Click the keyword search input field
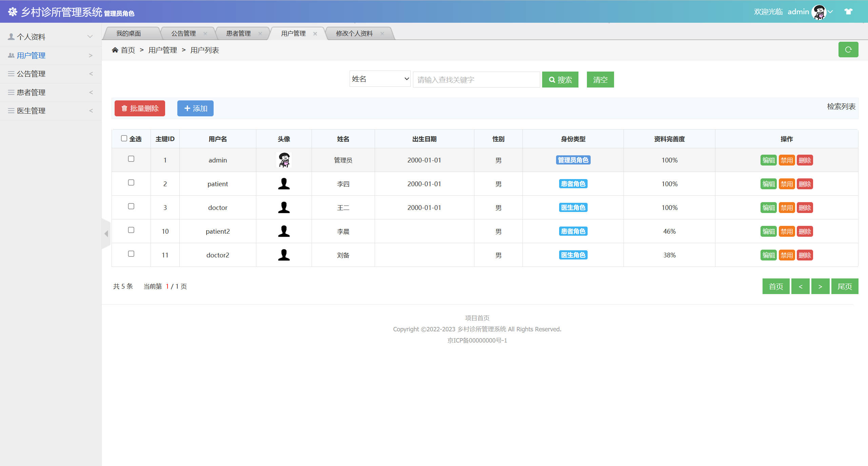 coord(476,79)
